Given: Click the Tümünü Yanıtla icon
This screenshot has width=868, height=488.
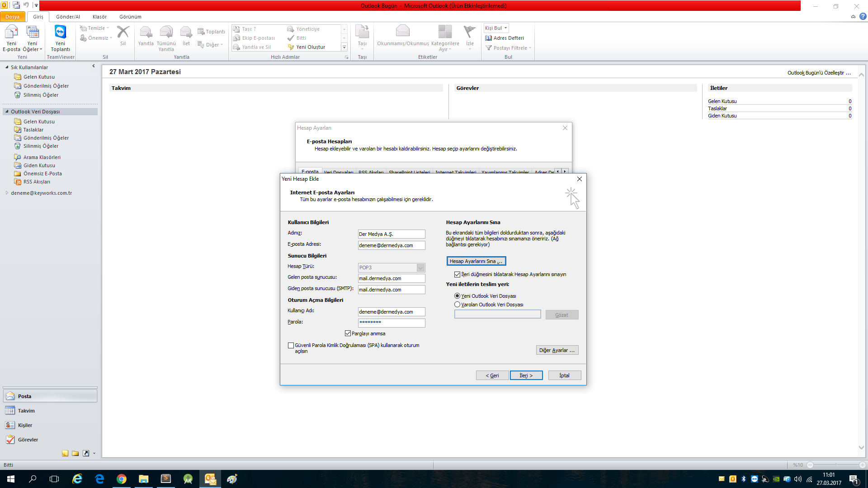Looking at the screenshot, I should pyautogui.click(x=166, y=38).
